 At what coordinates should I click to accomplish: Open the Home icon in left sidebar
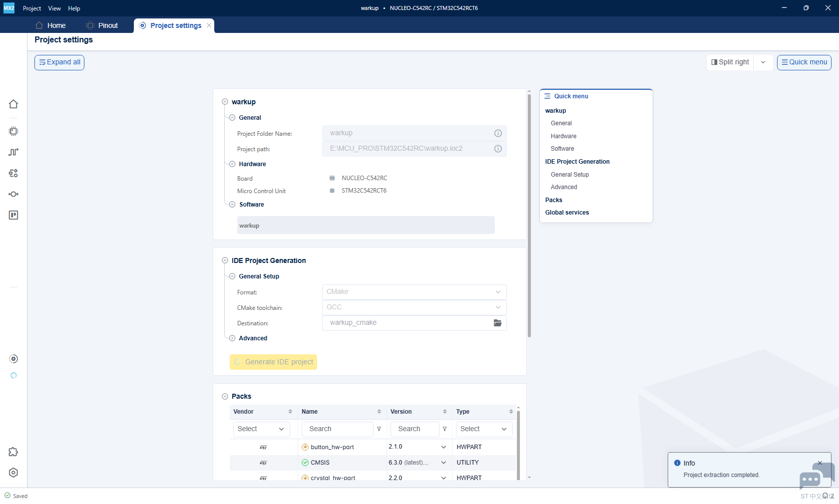click(x=13, y=104)
